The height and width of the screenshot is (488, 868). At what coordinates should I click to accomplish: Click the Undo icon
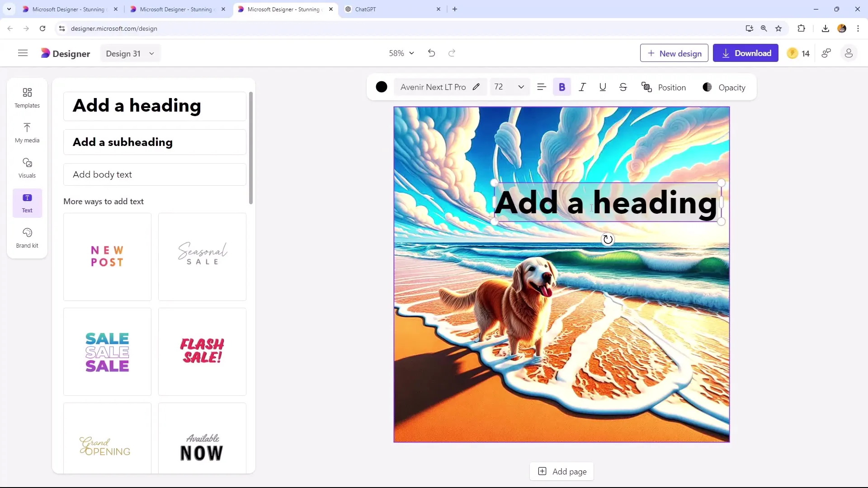(432, 53)
